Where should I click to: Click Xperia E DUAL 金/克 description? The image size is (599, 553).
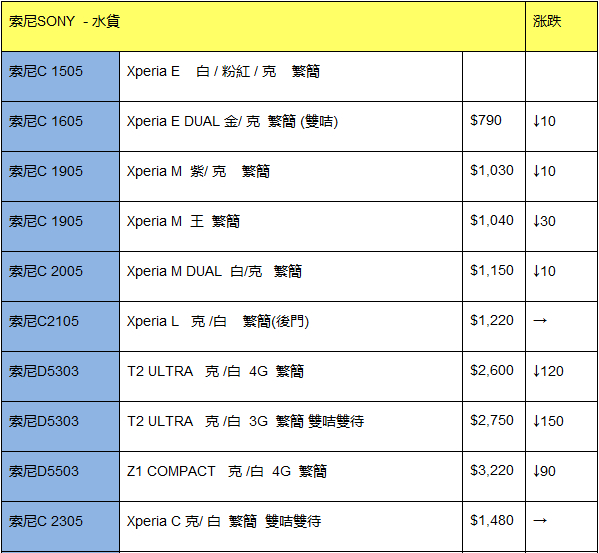[x=291, y=126]
